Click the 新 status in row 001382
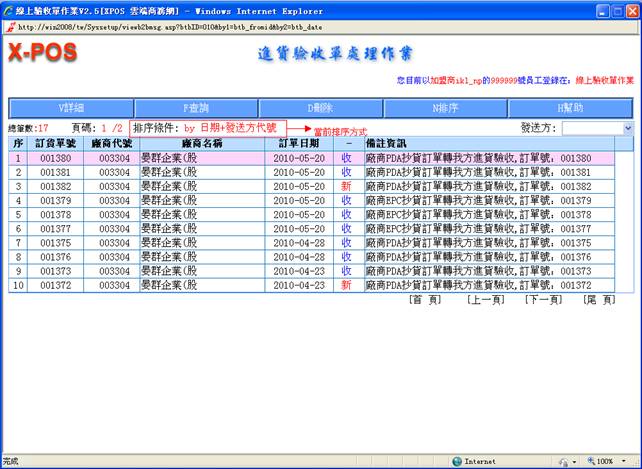Viewport: 642px width, 469px height. click(346, 186)
